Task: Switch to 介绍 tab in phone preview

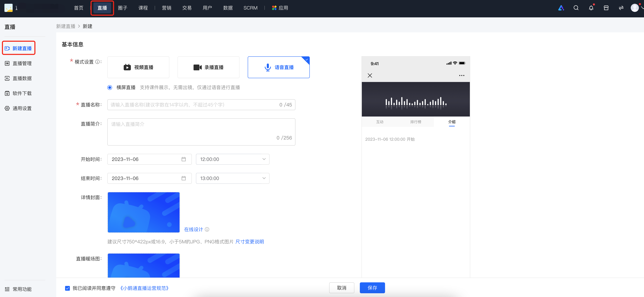Action: (x=452, y=122)
